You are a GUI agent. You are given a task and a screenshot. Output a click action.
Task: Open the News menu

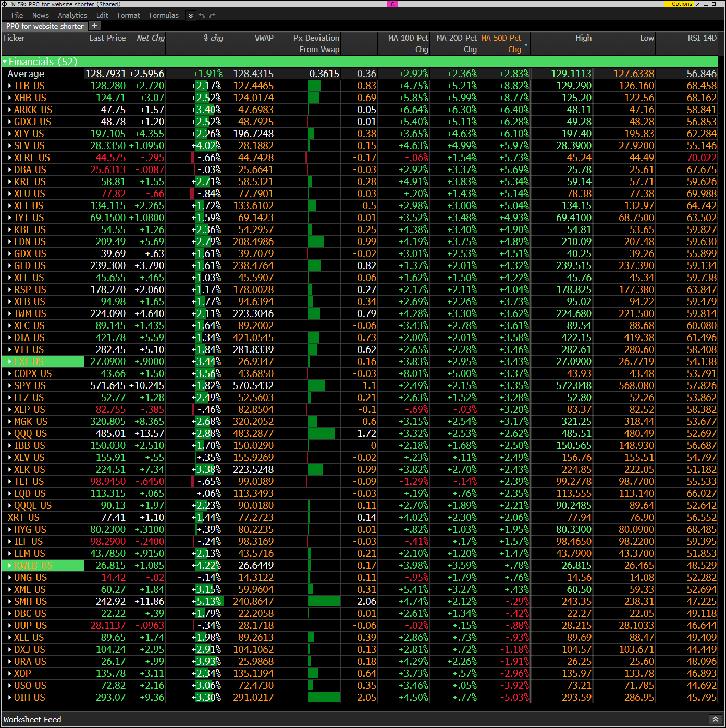click(x=40, y=15)
